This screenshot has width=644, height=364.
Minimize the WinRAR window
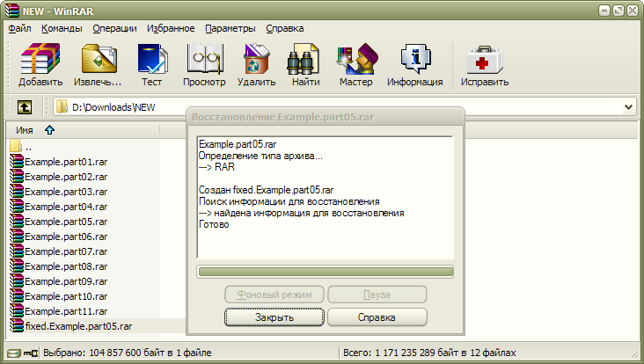(604, 11)
